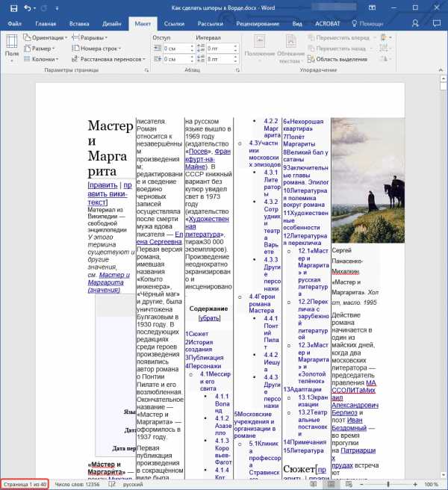
Task: Open the account user icon
Action: click(x=415, y=23)
